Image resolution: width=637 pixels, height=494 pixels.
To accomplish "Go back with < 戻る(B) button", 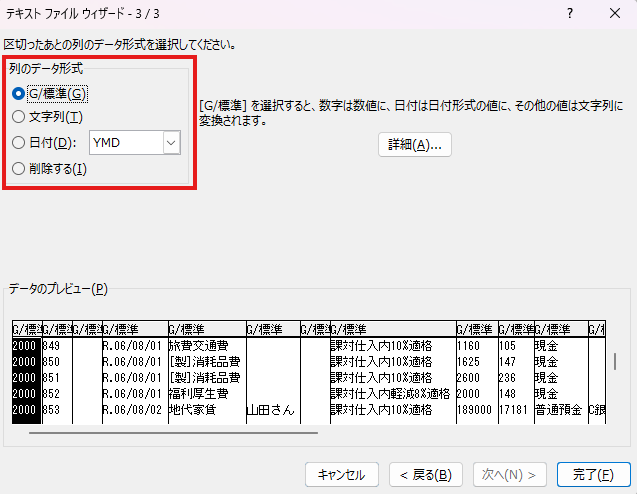I will coord(426,474).
